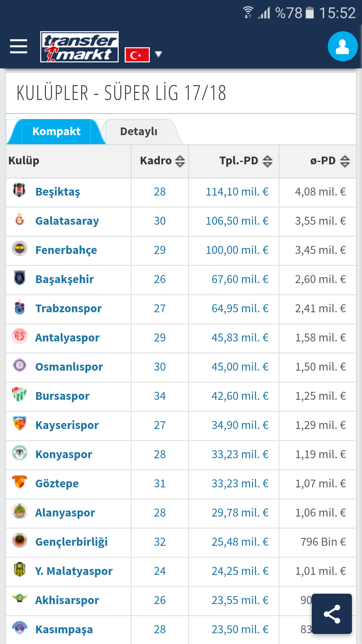
Task: Tap the share floating button
Action: pos(332,614)
